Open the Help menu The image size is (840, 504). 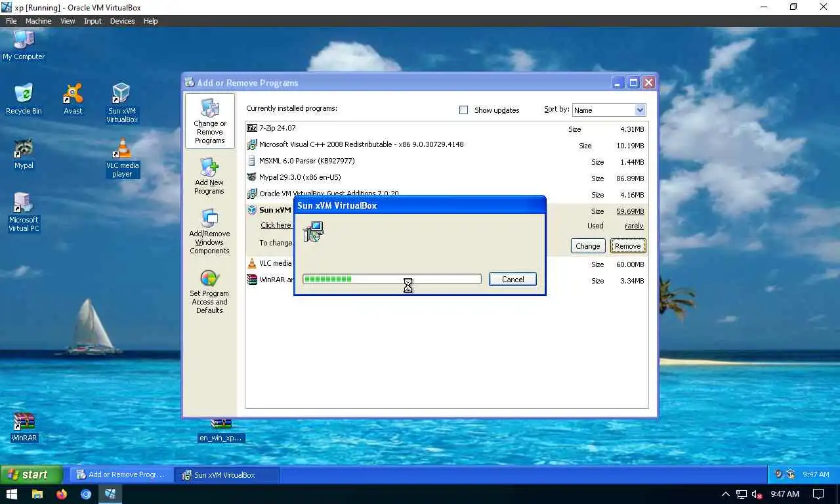click(150, 21)
